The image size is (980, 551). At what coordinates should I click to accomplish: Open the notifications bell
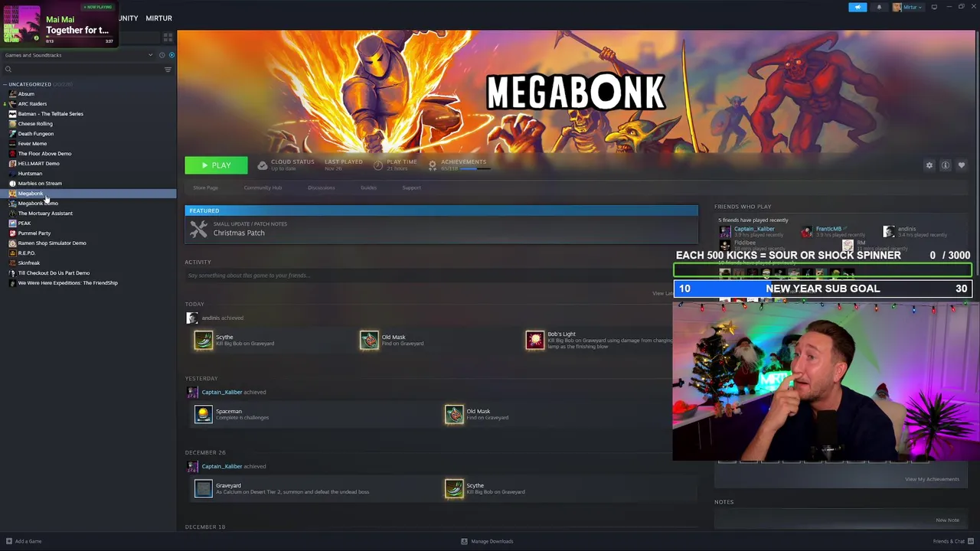point(879,7)
